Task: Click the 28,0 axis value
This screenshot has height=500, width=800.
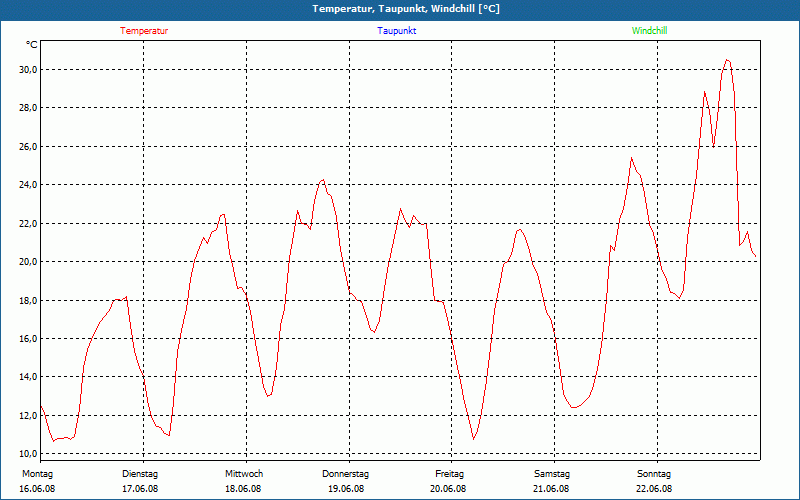Action: click(28, 108)
